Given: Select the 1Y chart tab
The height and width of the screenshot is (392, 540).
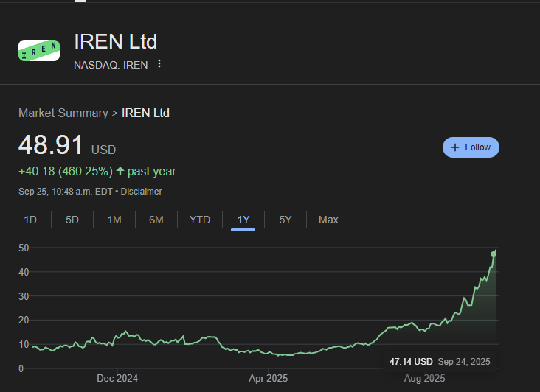Looking at the screenshot, I should pos(243,220).
